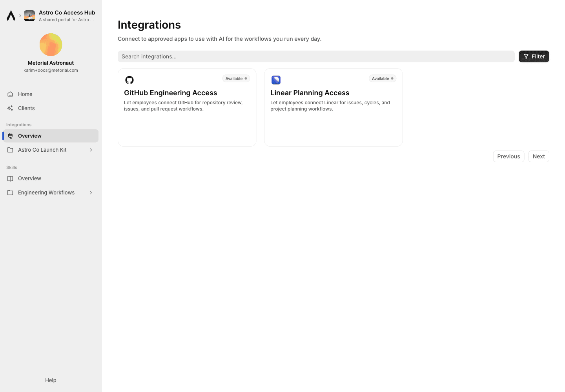Click the karim+docs@metorial.com email text
This screenshot has width=565, height=392.
51,70
